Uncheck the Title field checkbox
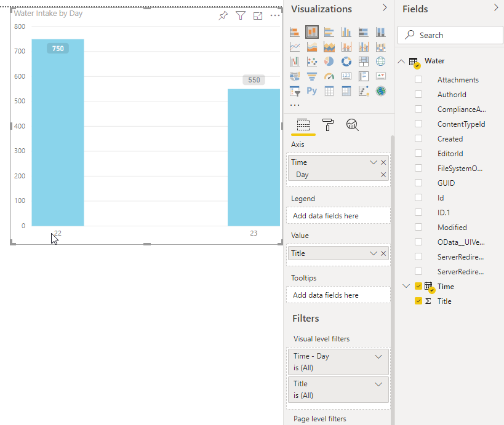Viewport: 504px width, 425px height. (418, 301)
